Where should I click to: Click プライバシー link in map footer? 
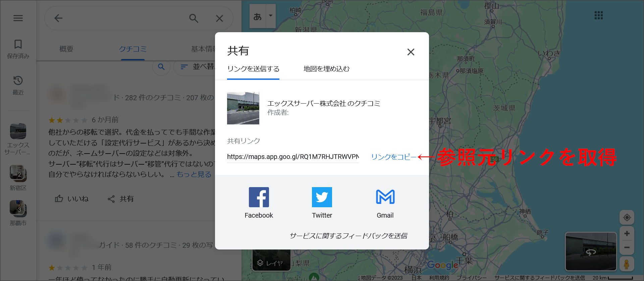472,278
